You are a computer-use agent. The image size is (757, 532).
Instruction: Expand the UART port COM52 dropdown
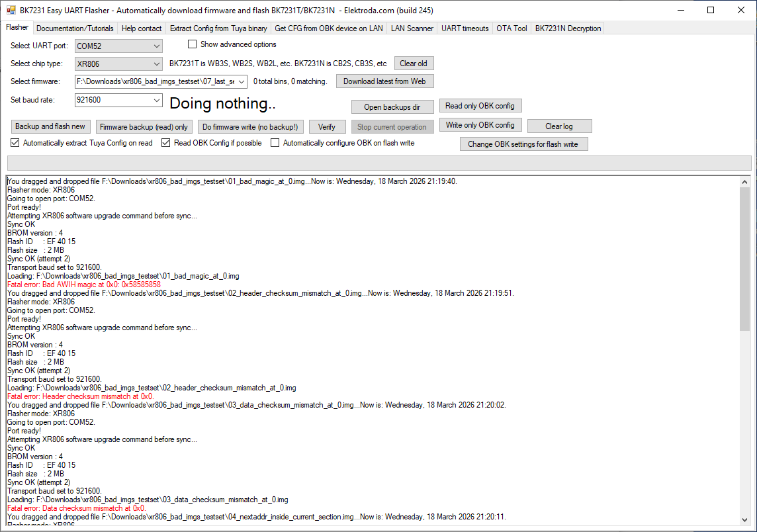(156, 46)
